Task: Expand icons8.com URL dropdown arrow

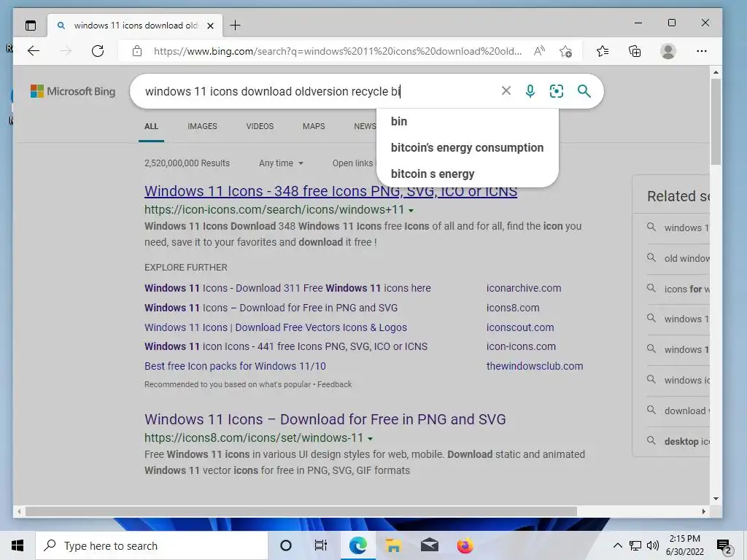Action: tap(370, 438)
